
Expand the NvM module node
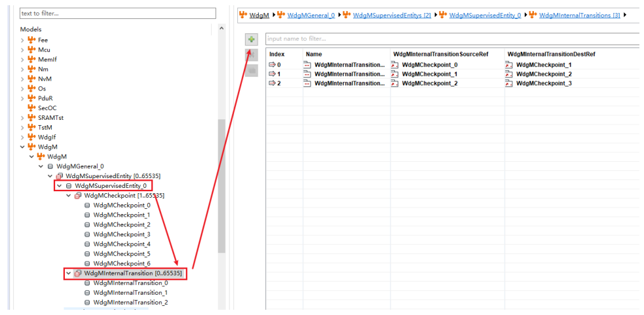(x=22, y=79)
